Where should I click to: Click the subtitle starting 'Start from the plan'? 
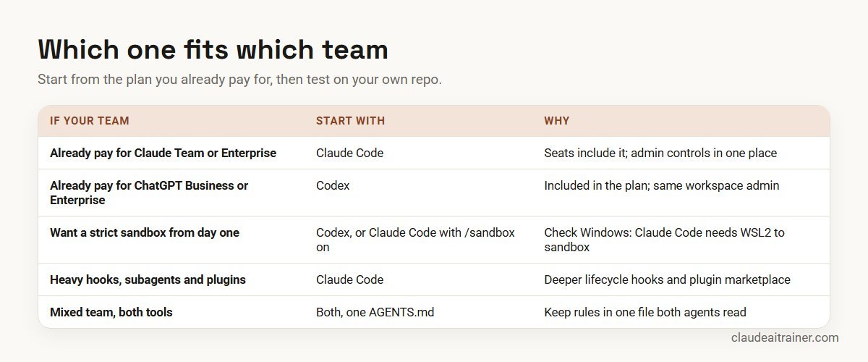coord(239,79)
